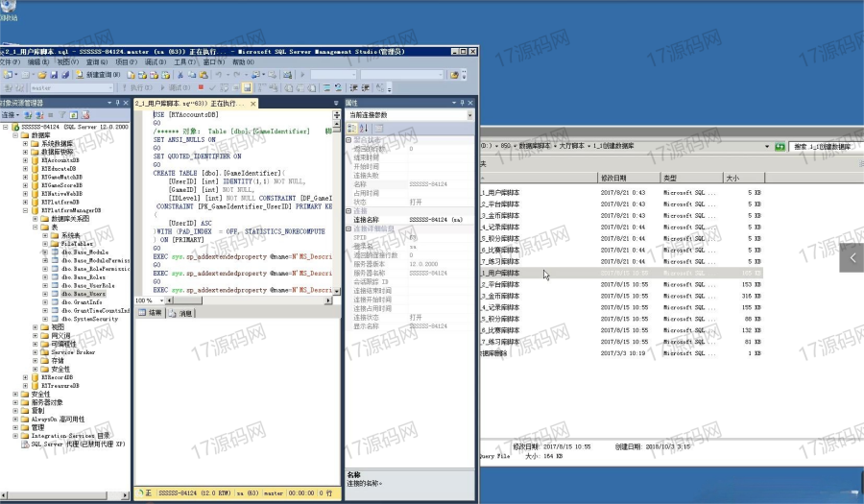Viewport: 864px width, 504px height.
Task: Select the file row sized 316 KB
Action: click(x=623, y=296)
